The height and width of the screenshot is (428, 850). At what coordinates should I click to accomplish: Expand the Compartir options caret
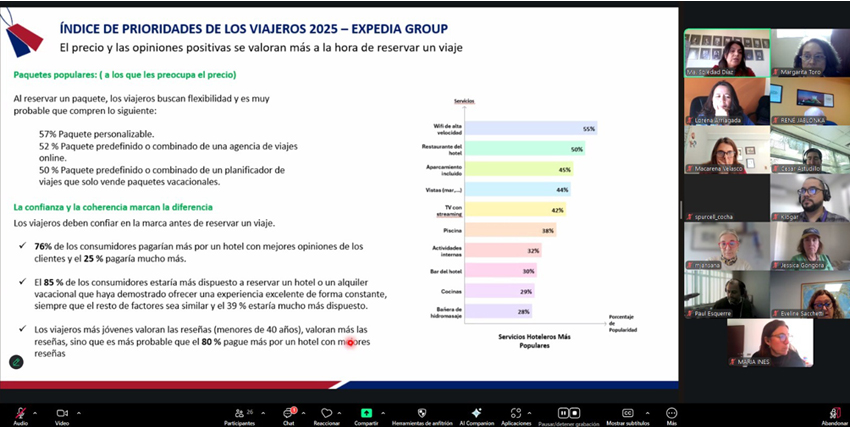pyautogui.click(x=384, y=412)
